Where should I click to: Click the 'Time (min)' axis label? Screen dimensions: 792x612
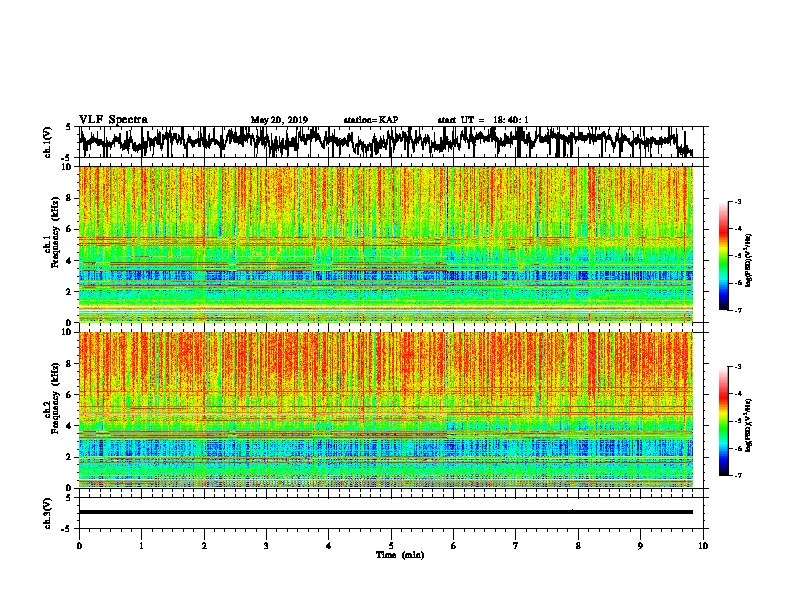pyautogui.click(x=400, y=555)
